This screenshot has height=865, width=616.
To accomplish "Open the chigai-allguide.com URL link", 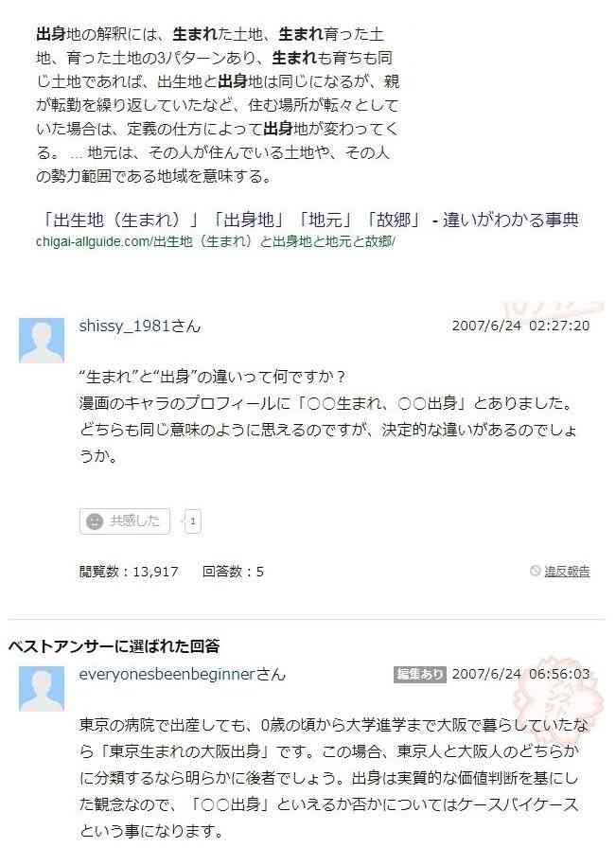I will [216, 241].
